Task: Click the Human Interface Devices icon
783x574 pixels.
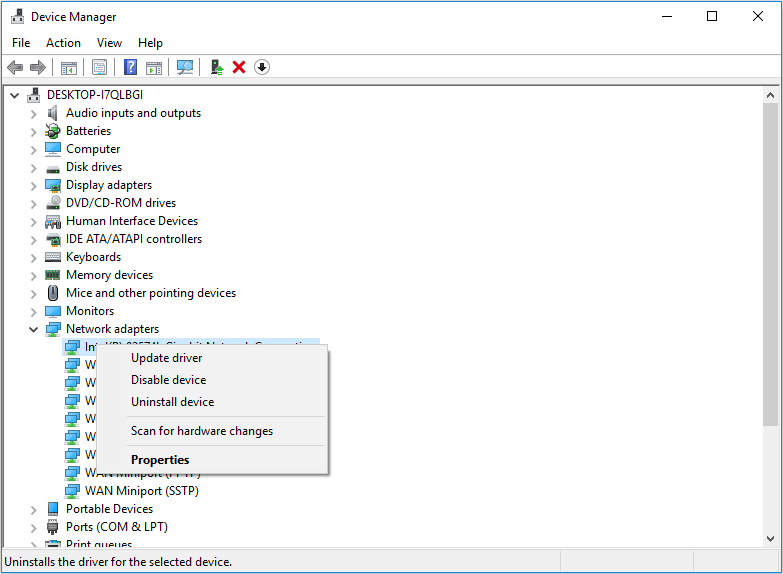Action: coord(52,221)
